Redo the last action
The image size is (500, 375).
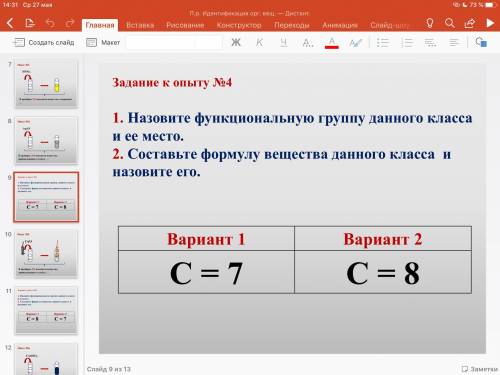pos(70,23)
